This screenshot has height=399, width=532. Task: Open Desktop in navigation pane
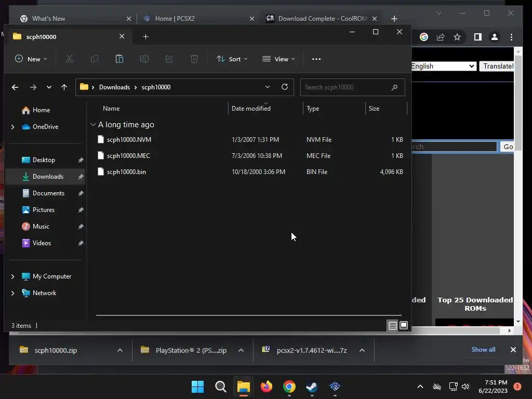[x=44, y=160]
